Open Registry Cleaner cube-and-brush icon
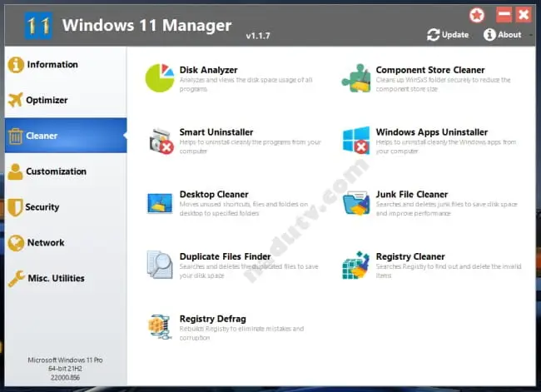Image resolution: width=541 pixels, height=392 pixels. point(355,265)
